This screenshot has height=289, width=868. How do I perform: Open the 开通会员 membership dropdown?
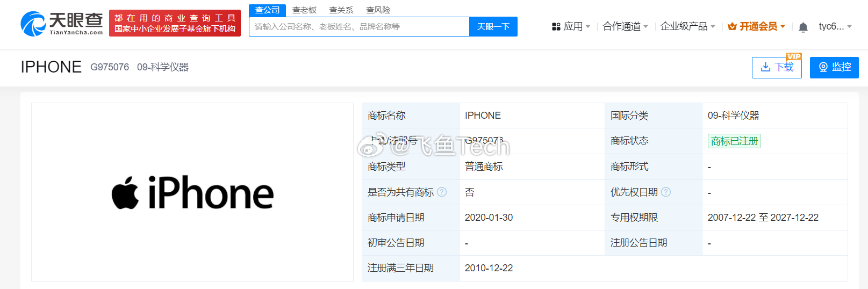click(757, 26)
